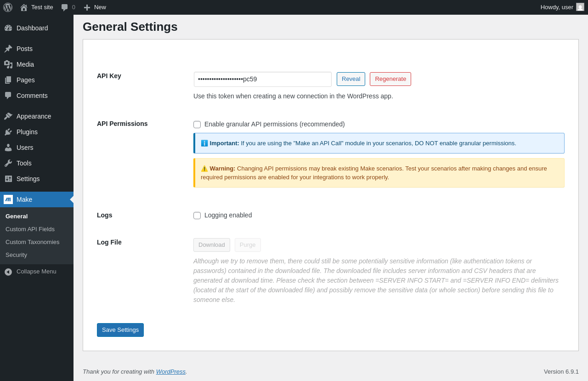Screen dimensions: 588x381
Task: Click the Make logo icon in sidebar
Action: tap(8, 199)
